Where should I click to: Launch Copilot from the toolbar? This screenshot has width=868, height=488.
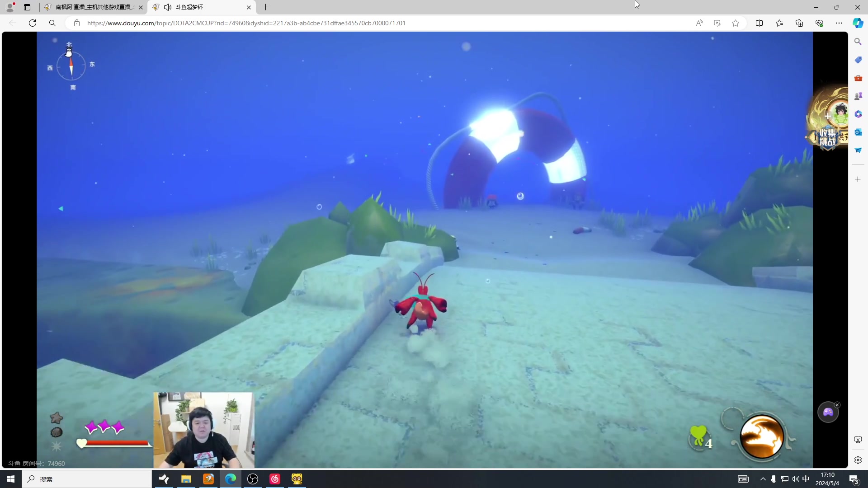coord(858,23)
